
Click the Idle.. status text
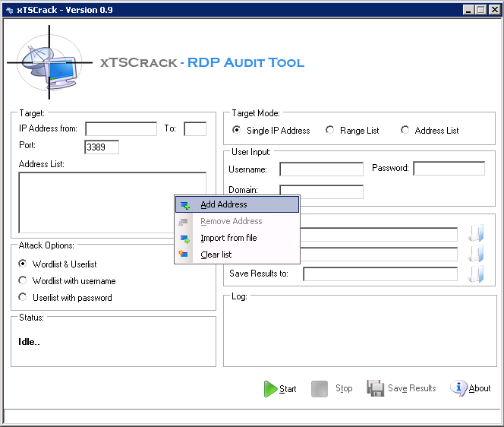point(29,342)
